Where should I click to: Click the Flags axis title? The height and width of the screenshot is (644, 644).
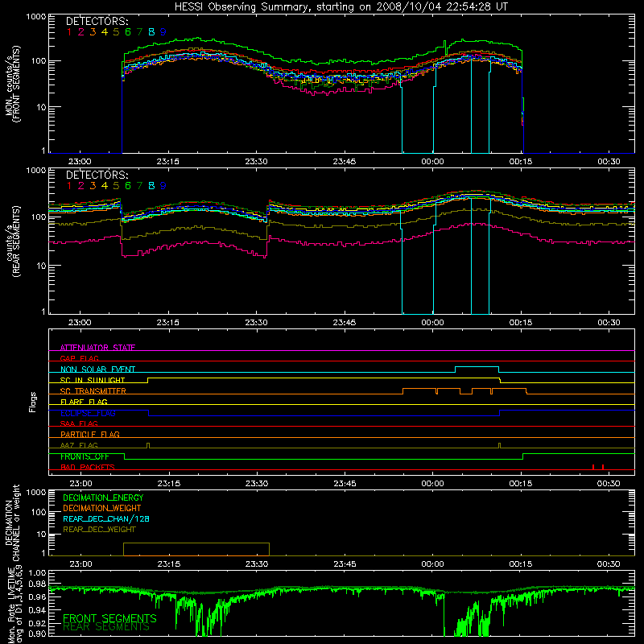click(32, 402)
